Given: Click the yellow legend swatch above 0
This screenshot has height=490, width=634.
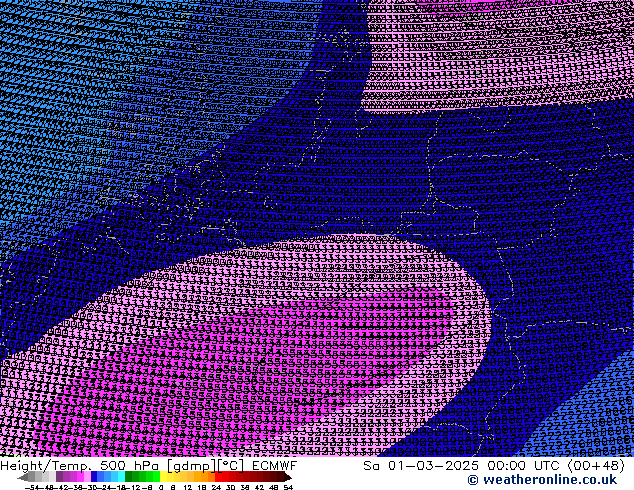Looking at the screenshot, I should (163, 477).
